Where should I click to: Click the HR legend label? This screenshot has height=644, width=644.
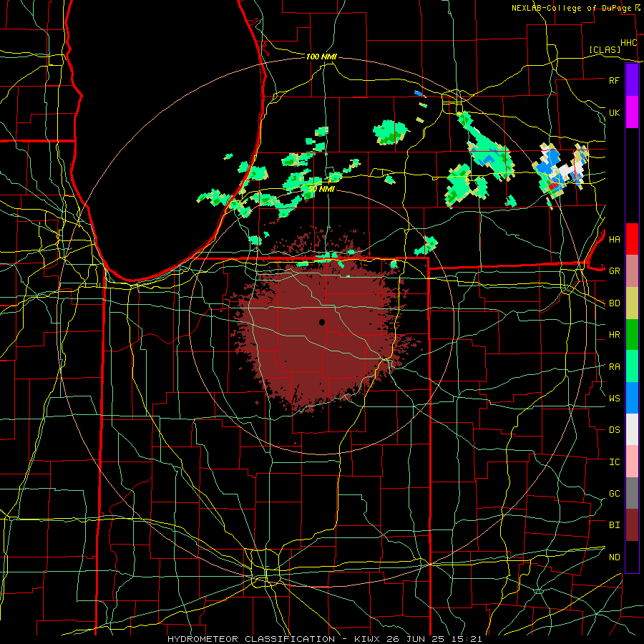tap(614, 335)
